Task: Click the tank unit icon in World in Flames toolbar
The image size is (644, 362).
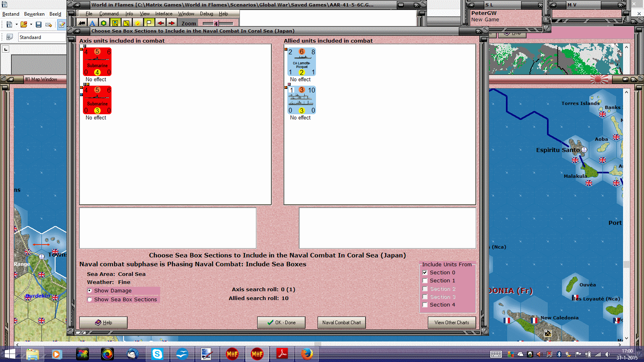Action: pyautogui.click(x=82, y=23)
